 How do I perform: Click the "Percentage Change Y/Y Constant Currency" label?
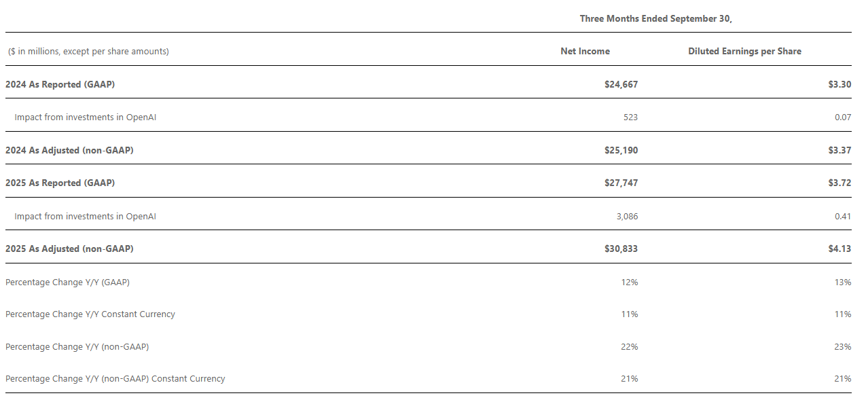[x=90, y=314]
